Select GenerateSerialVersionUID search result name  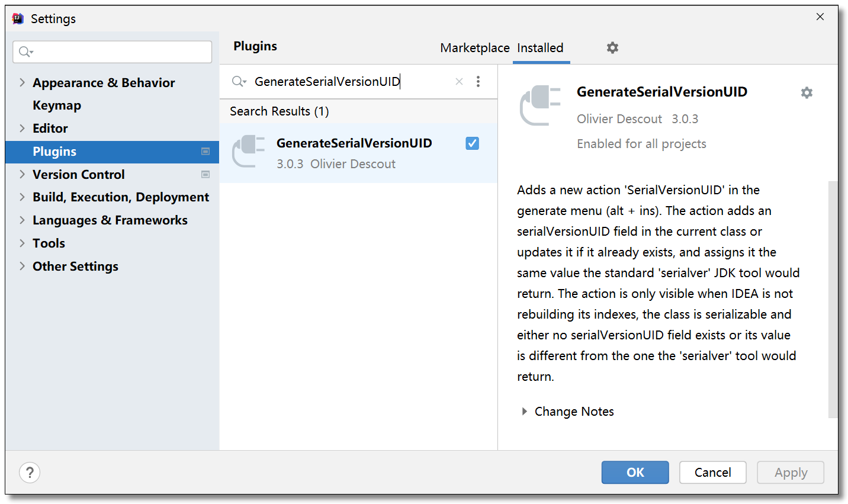click(354, 143)
